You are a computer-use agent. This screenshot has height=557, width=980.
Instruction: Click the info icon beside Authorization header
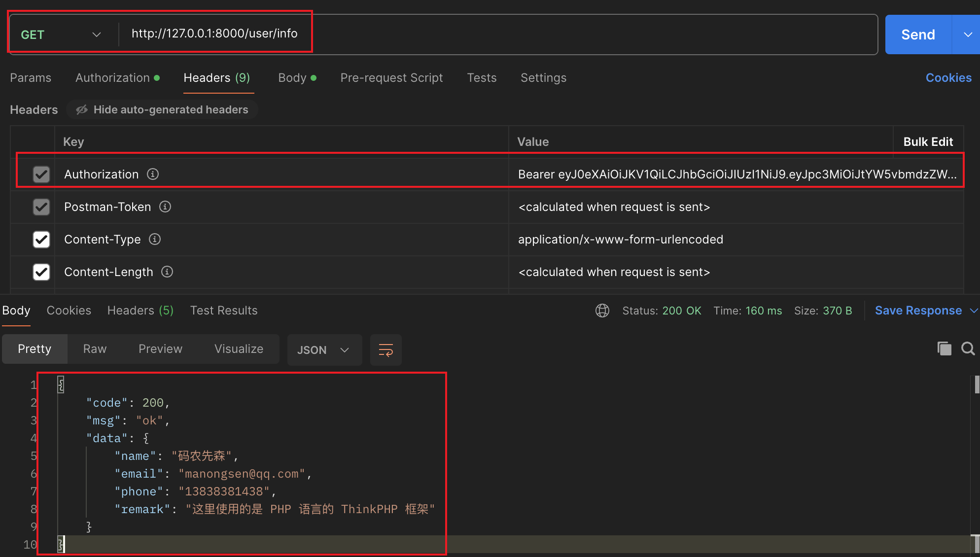(153, 174)
